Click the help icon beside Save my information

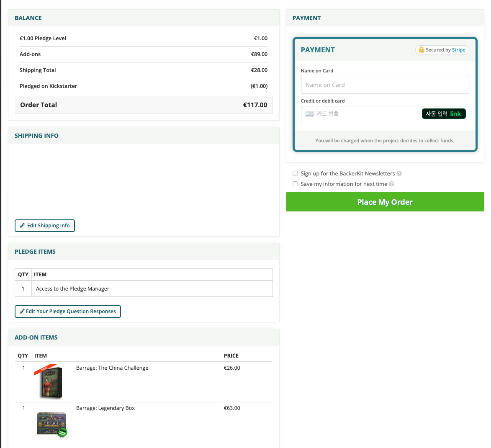[391, 184]
